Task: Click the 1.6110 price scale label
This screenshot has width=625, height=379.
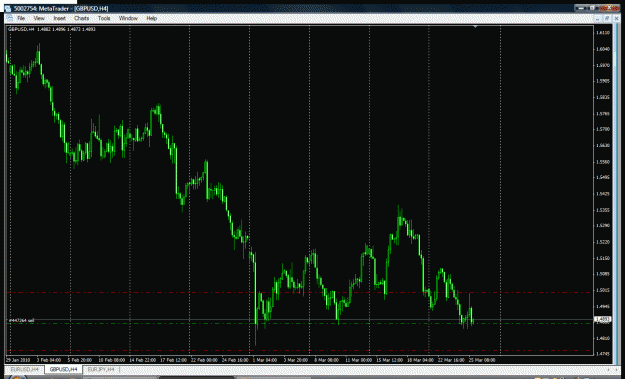Action: pos(603,33)
